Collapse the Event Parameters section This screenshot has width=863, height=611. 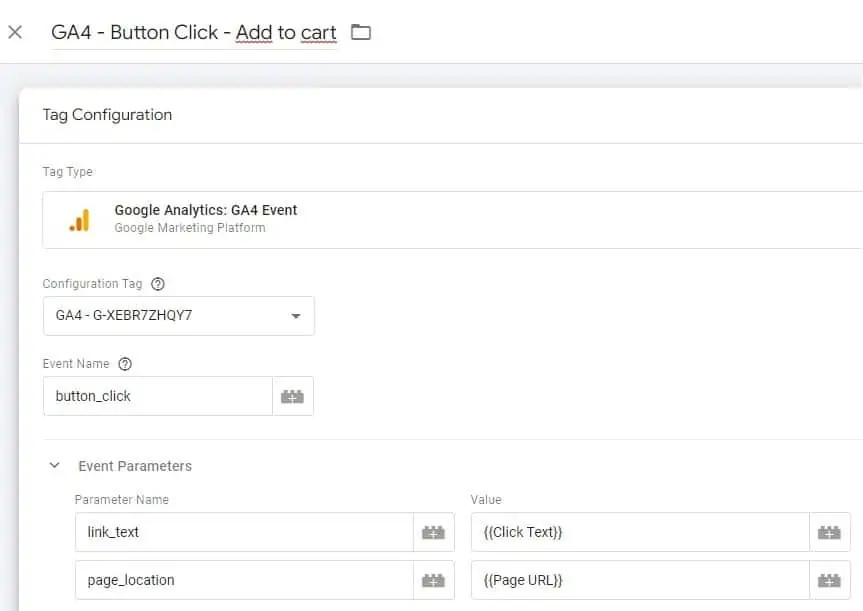(x=55, y=465)
